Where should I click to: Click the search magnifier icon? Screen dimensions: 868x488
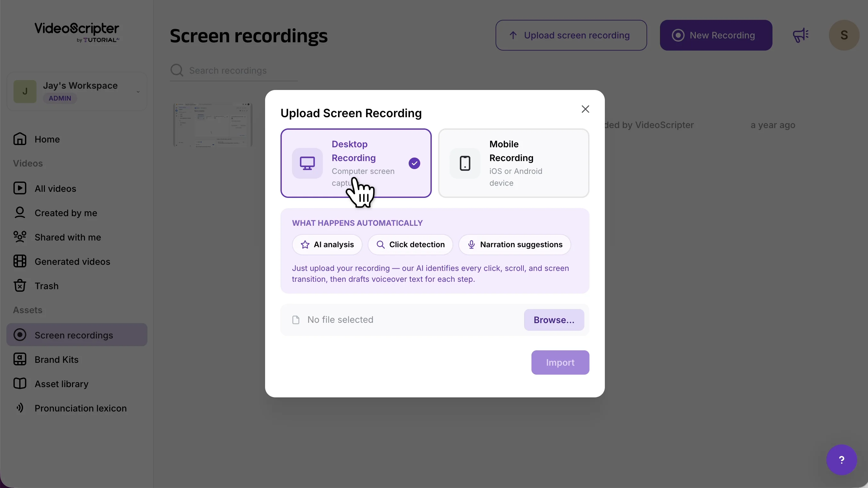tap(177, 70)
